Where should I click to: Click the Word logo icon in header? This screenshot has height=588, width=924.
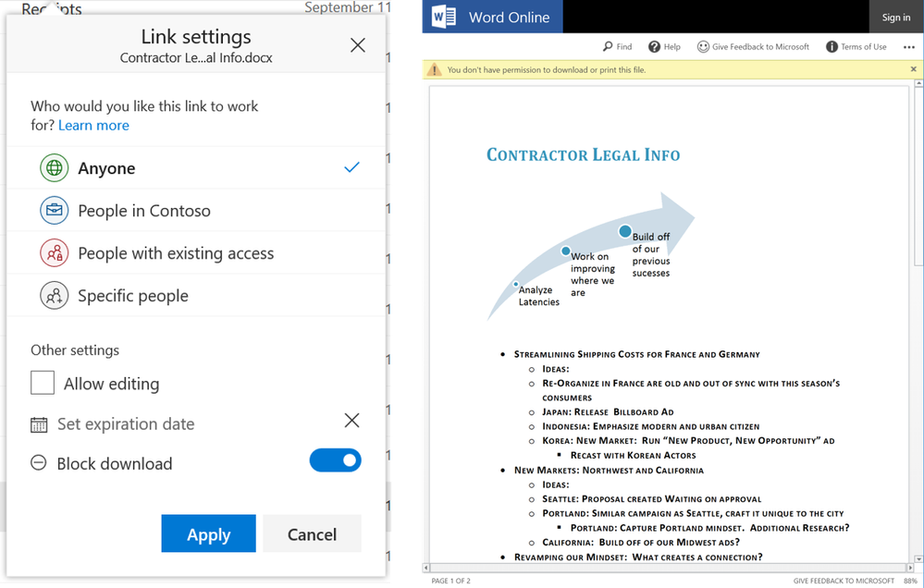coord(444,17)
